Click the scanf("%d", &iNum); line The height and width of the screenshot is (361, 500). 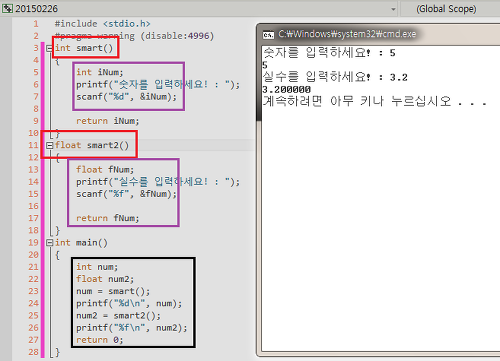[x=126, y=97]
